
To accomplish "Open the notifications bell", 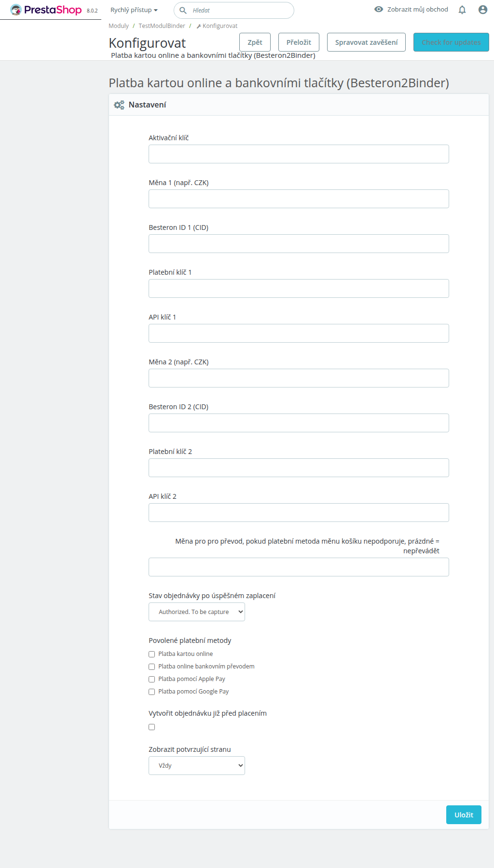I will (x=462, y=10).
